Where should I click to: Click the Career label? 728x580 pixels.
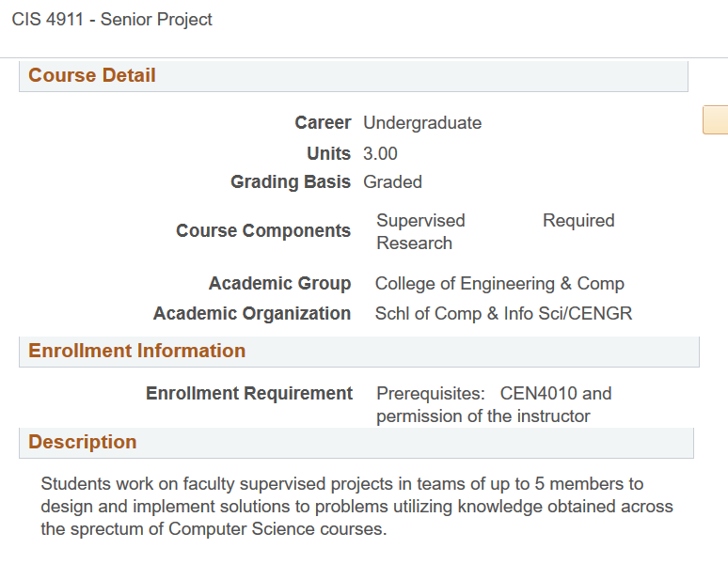(x=323, y=123)
